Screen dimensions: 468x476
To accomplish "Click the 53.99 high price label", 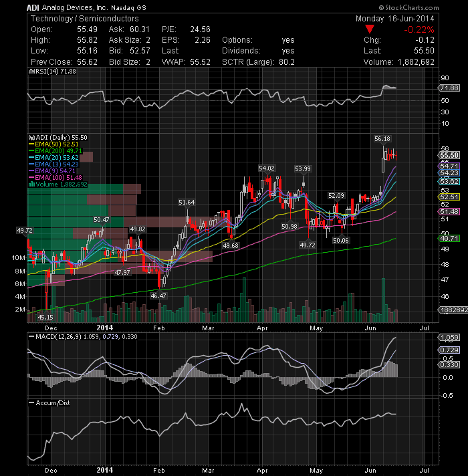I will 303,168.
